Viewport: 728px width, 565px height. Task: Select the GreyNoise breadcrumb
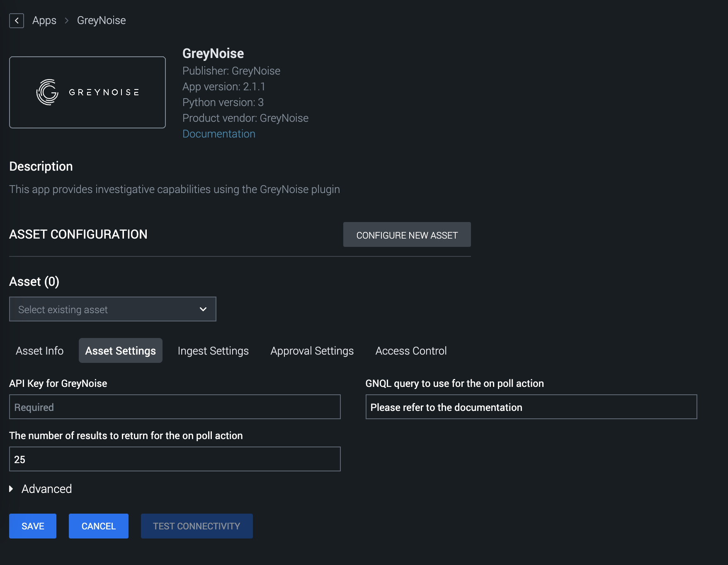pyautogui.click(x=102, y=20)
